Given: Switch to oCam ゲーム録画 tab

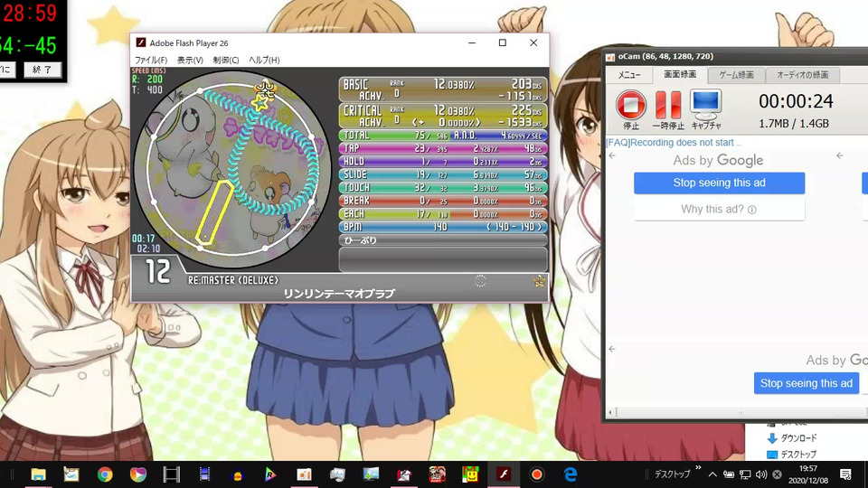Looking at the screenshot, I should 736,75.
